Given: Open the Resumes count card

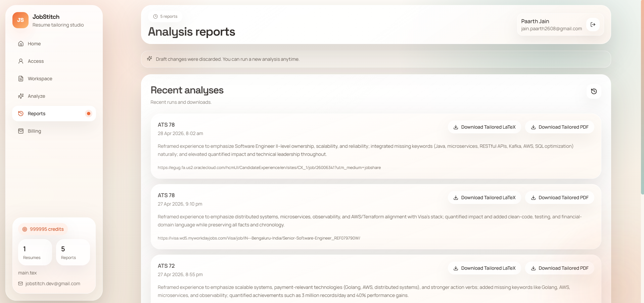Looking at the screenshot, I should pos(35,252).
